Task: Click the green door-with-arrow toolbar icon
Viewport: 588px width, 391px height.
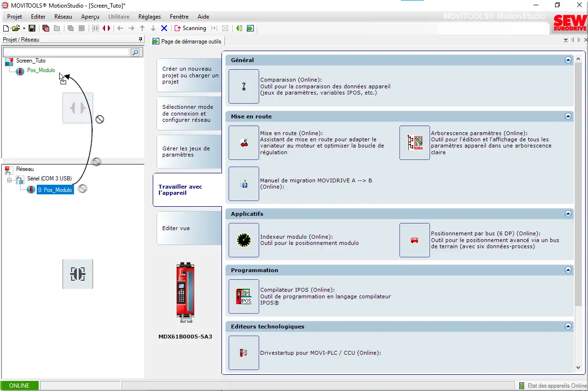Action: (239, 29)
